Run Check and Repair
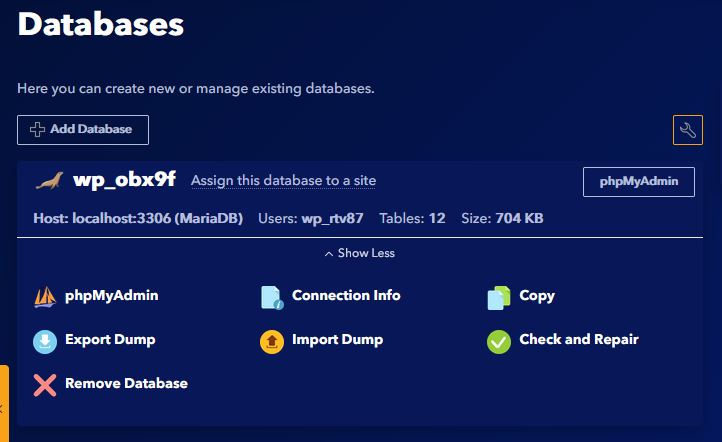This screenshot has width=722, height=442. click(579, 339)
